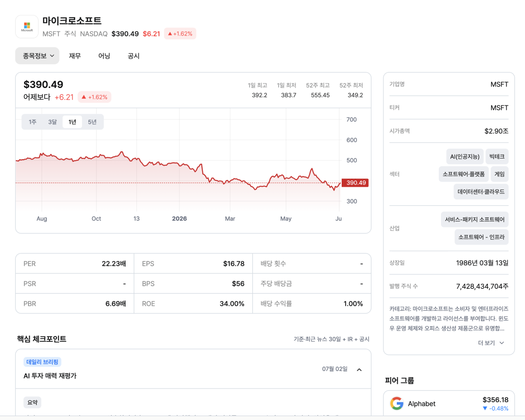The width and height of the screenshot is (525, 420).
Task: Click the 발행 주식 수 7,428,434,704주 value
Action: pos(482,286)
